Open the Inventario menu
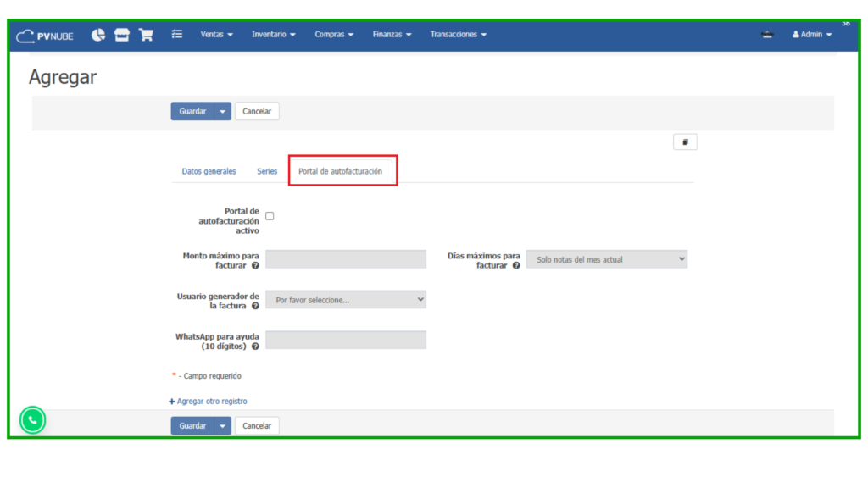Viewport: 868px width, 488px height. click(x=270, y=35)
